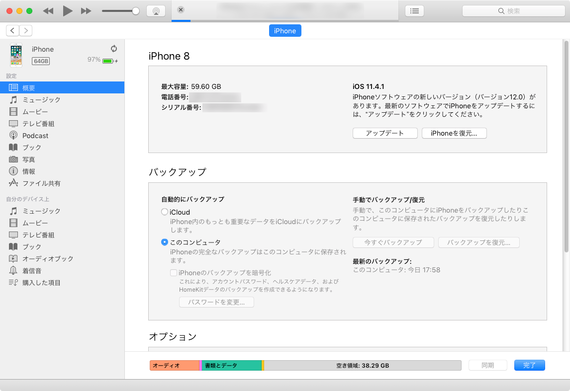Adjust the volume slider knob
This screenshot has height=391, width=570.
(x=136, y=11)
